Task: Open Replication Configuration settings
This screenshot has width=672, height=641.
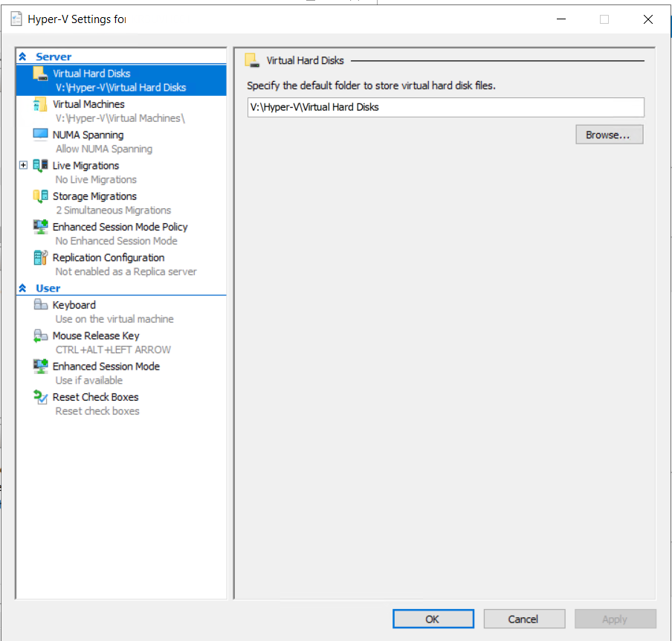Action: 121,264
